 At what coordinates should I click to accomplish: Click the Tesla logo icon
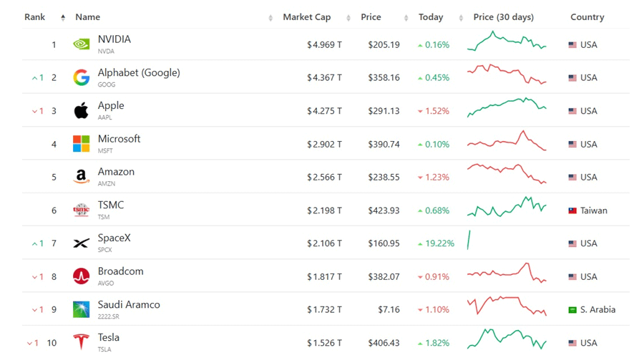point(82,342)
